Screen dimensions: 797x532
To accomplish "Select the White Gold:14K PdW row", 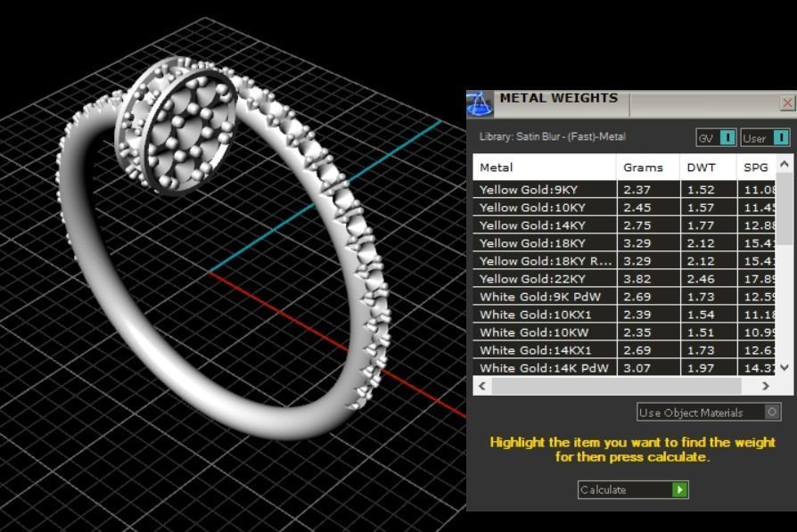I will [624, 367].
